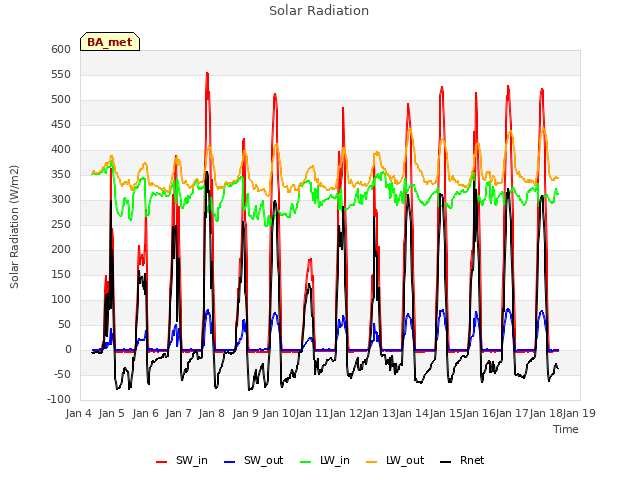The height and width of the screenshot is (480, 640).
Task: Click the Jan 8 SW_in peak point
Action: 207,73
